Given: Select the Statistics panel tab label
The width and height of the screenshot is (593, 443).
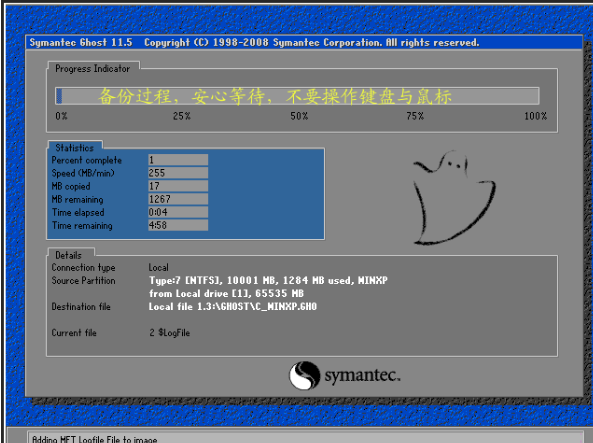Looking at the screenshot, I should (75, 148).
